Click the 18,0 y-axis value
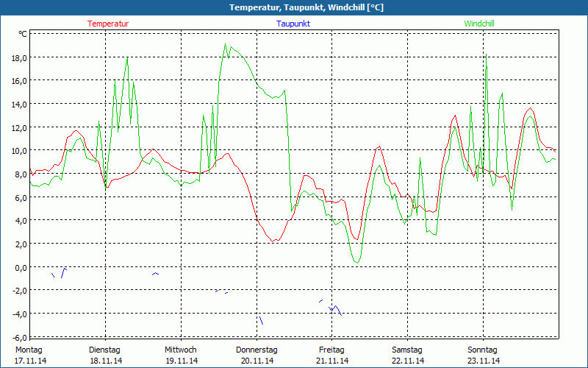This screenshot has height=368, width=588. pyautogui.click(x=18, y=57)
